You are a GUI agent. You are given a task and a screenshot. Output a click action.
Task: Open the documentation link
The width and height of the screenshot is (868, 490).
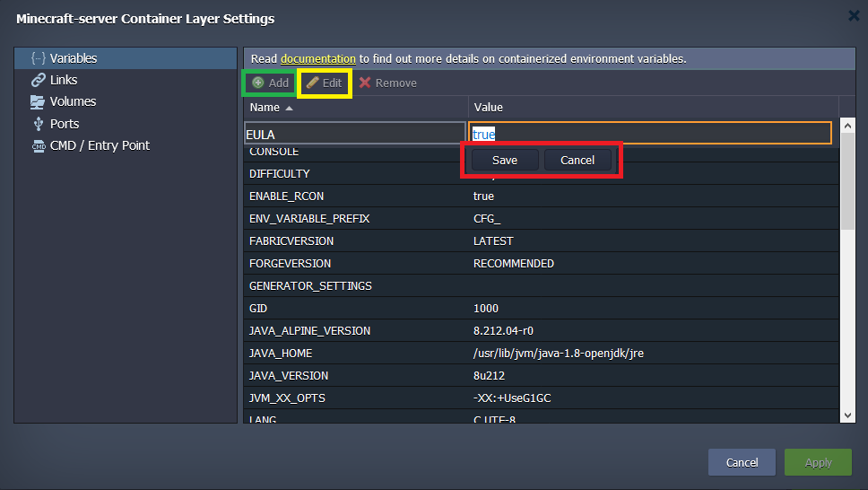pyautogui.click(x=317, y=58)
